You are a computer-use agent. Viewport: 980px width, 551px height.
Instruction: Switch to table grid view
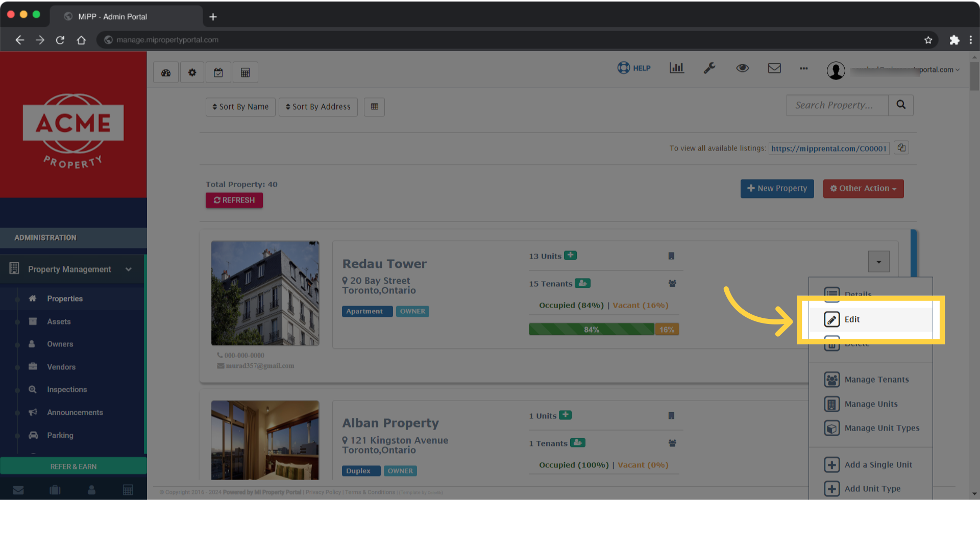(374, 107)
